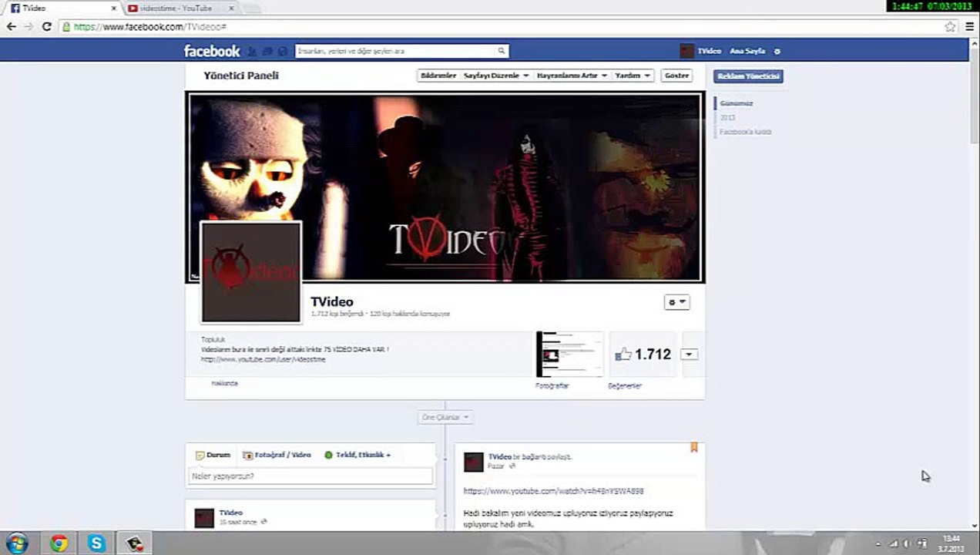Open Skype from the taskbar
This screenshot has width=980, height=555.
(96, 543)
